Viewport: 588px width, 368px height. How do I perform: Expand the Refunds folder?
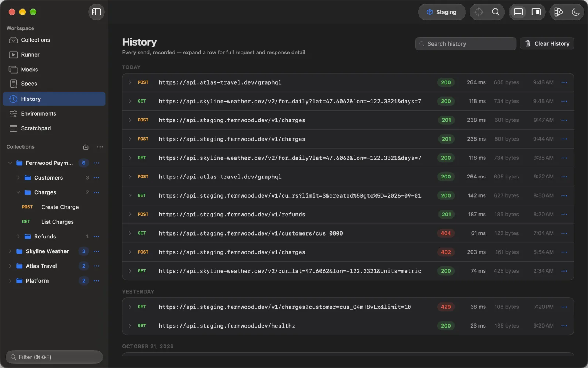pyautogui.click(x=18, y=237)
